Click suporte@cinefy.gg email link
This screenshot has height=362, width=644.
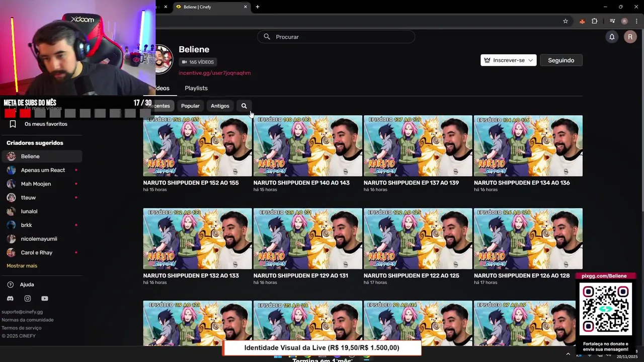tap(22, 312)
